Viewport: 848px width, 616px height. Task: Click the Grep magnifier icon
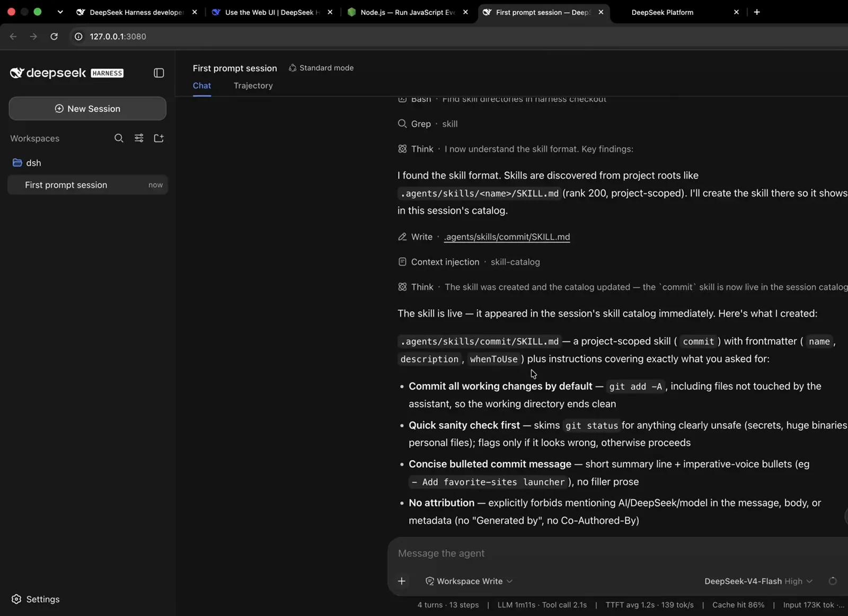(402, 124)
